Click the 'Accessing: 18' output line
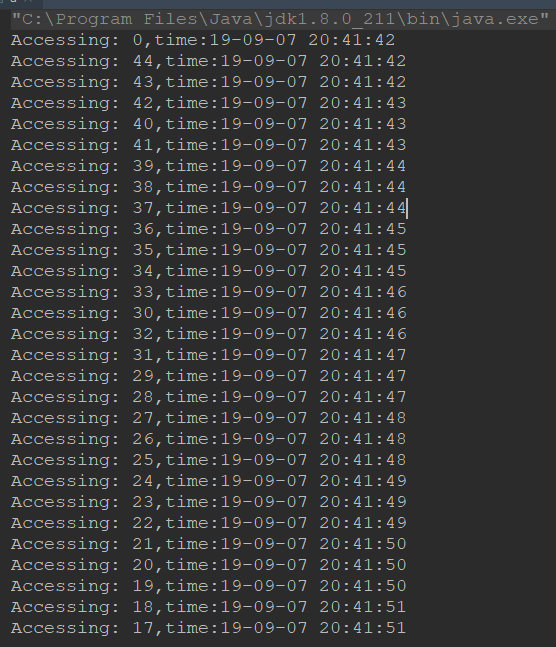The image size is (556, 647). 208,607
